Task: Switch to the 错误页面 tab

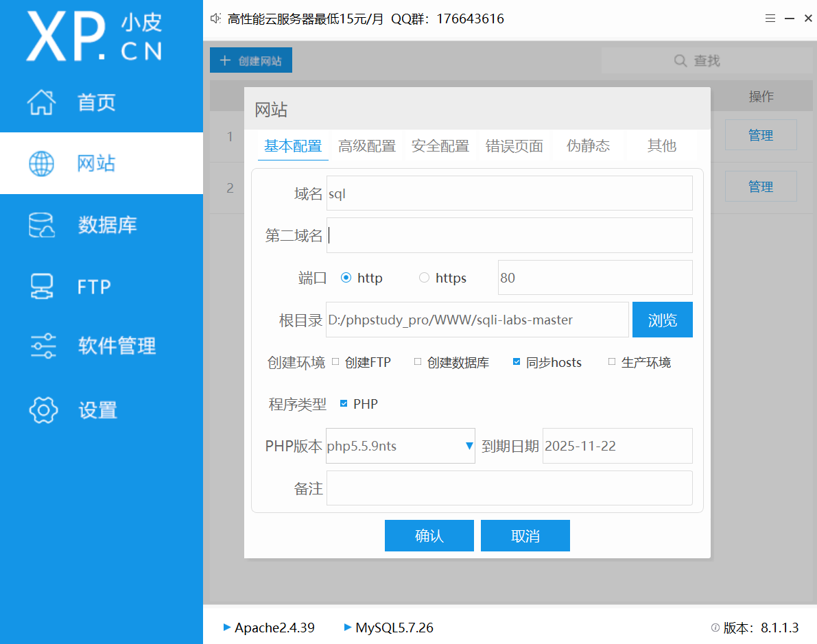Action: (x=514, y=145)
